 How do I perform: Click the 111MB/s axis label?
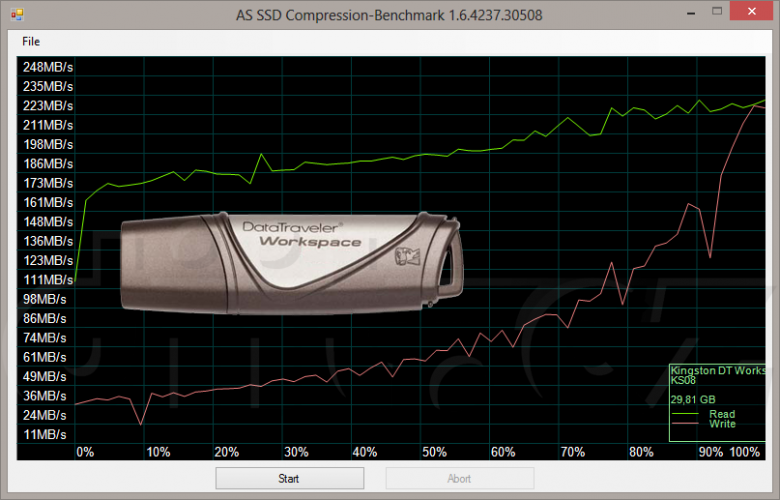[x=48, y=280]
